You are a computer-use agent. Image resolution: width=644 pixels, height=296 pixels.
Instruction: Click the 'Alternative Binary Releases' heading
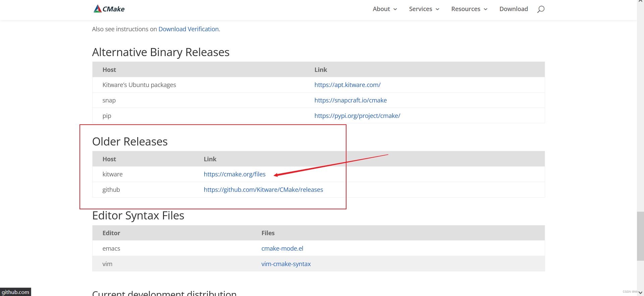point(161,52)
